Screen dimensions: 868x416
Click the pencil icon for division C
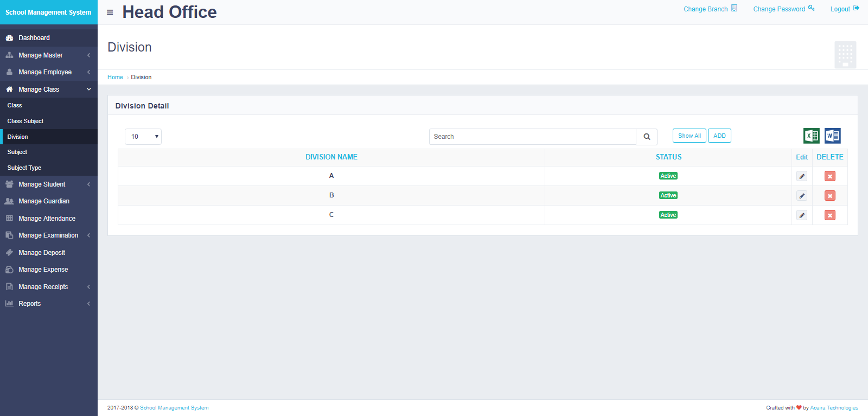click(802, 215)
